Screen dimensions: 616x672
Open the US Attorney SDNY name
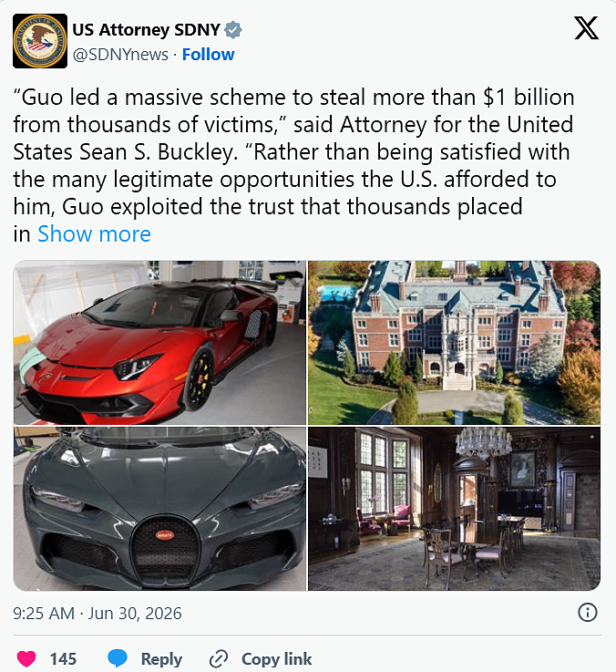[x=146, y=30]
